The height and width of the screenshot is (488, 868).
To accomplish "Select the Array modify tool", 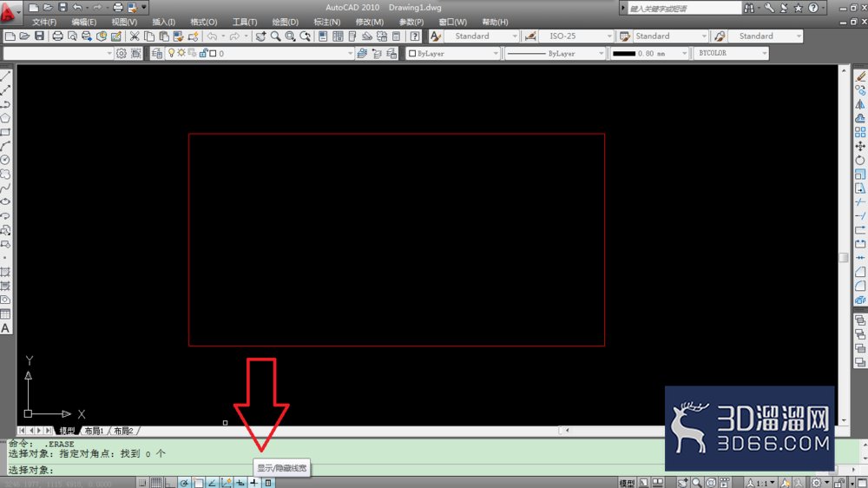I will [859, 132].
